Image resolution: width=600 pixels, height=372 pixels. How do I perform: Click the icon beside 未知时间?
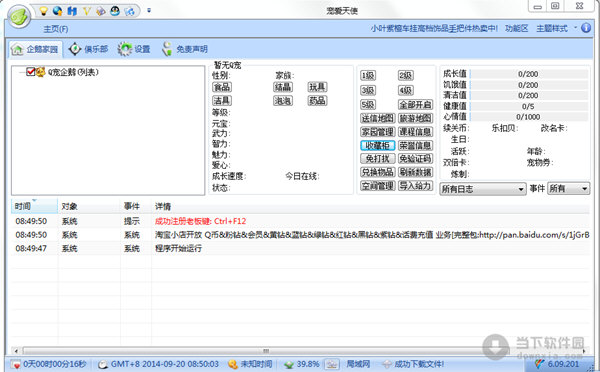coord(233,364)
